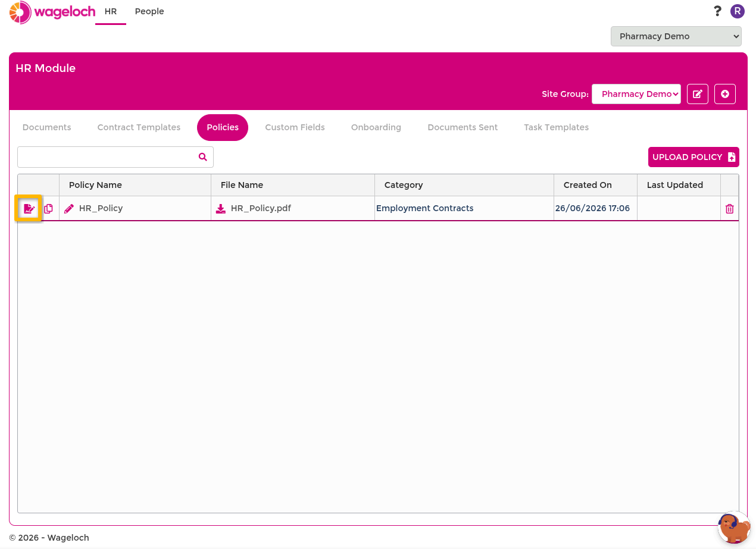
Task: Go to the Task Templates tab
Action: [x=556, y=127]
